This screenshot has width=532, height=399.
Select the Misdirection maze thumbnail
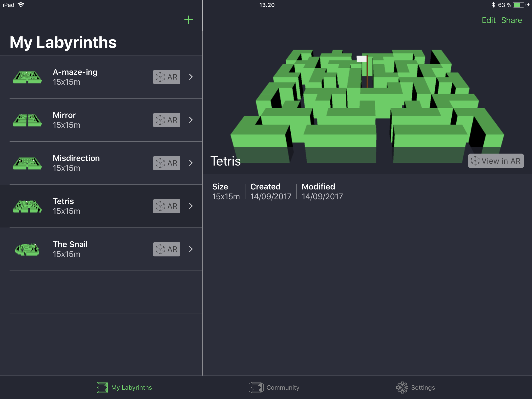pos(27,163)
